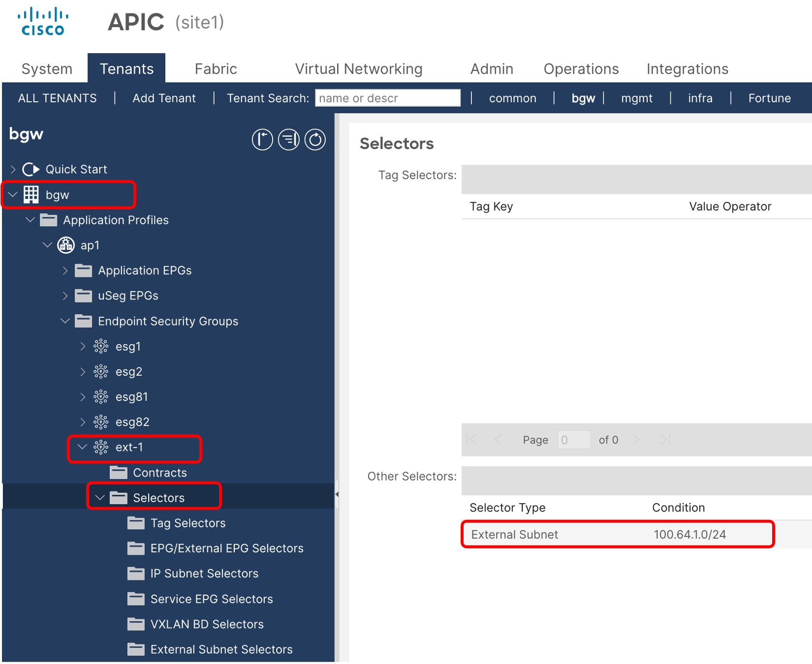Click the navigation pane collapse handle

pos(337,494)
